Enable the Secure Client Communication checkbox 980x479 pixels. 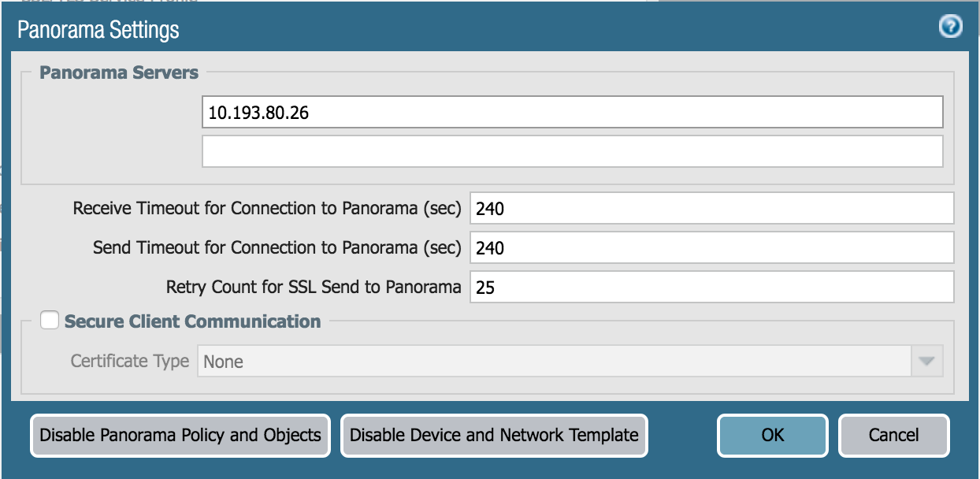50,321
